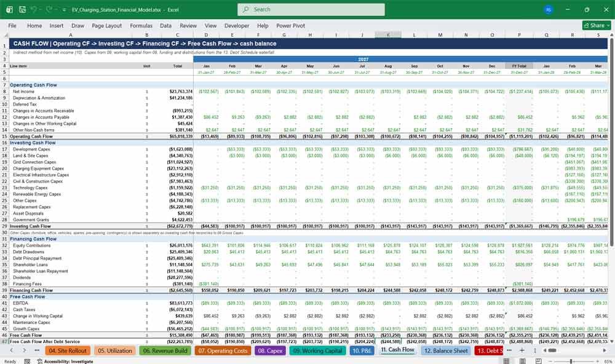This screenshot has height=364, width=615.
Task: Click previous sheet navigation arrow
Action: click(12, 350)
